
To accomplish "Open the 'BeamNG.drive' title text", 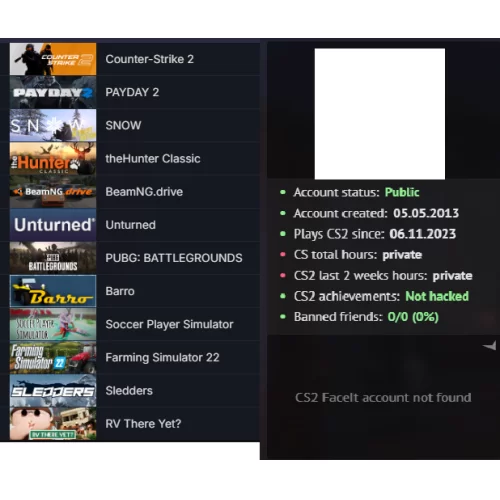I will pos(144,192).
